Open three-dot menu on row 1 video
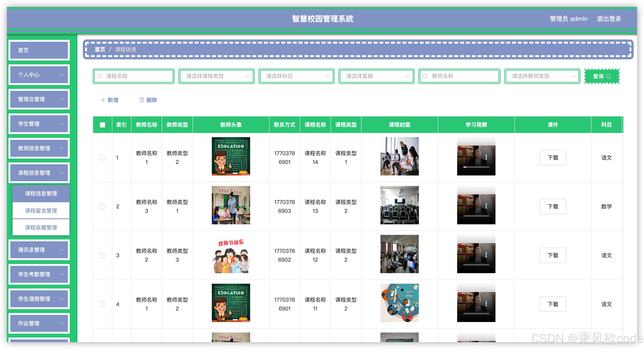Image resolution: width=644 pixels, height=349 pixels. (486, 157)
